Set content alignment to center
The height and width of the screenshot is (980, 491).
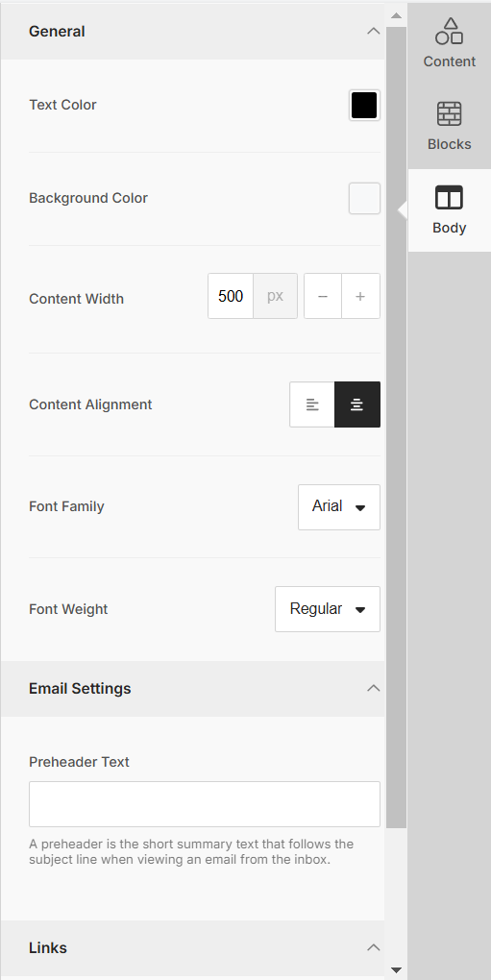click(x=357, y=404)
